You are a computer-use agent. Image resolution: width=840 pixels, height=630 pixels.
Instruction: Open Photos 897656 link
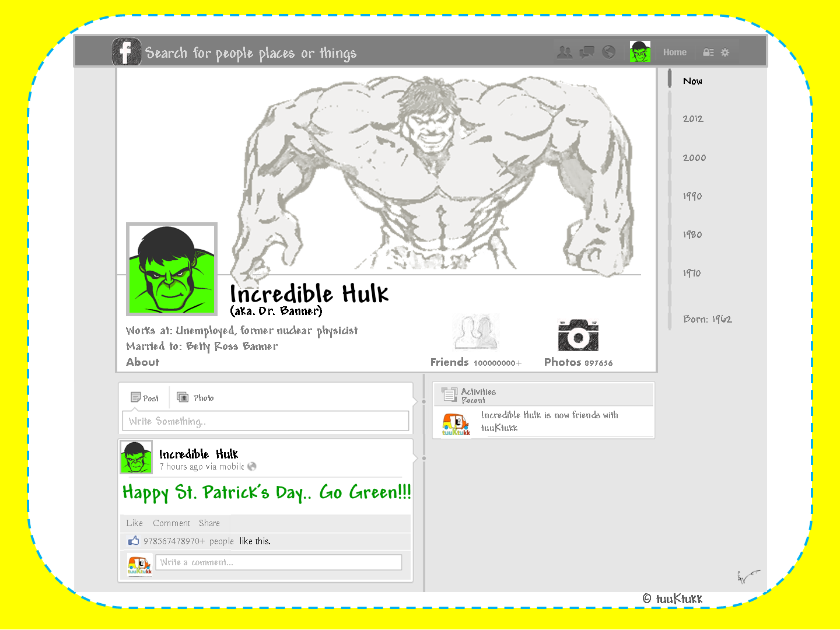pyautogui.click(x=578, y=362)
